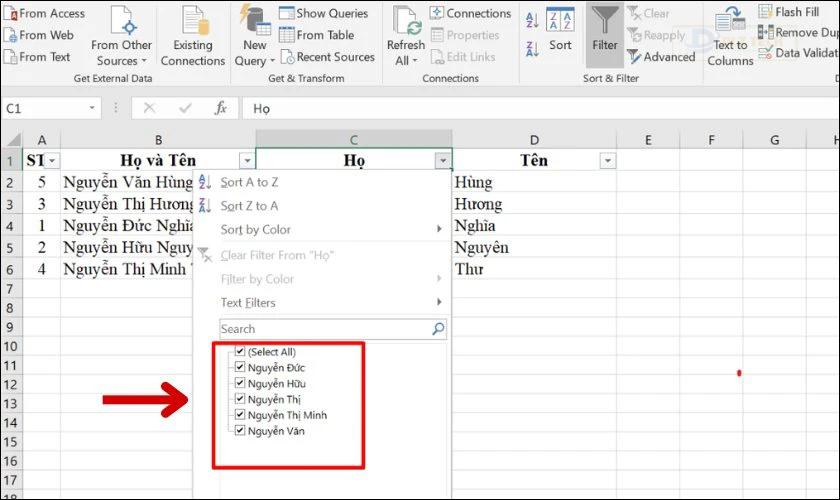Click the Insert Function fx button
The image size is (840, 500).
point(221,109)
